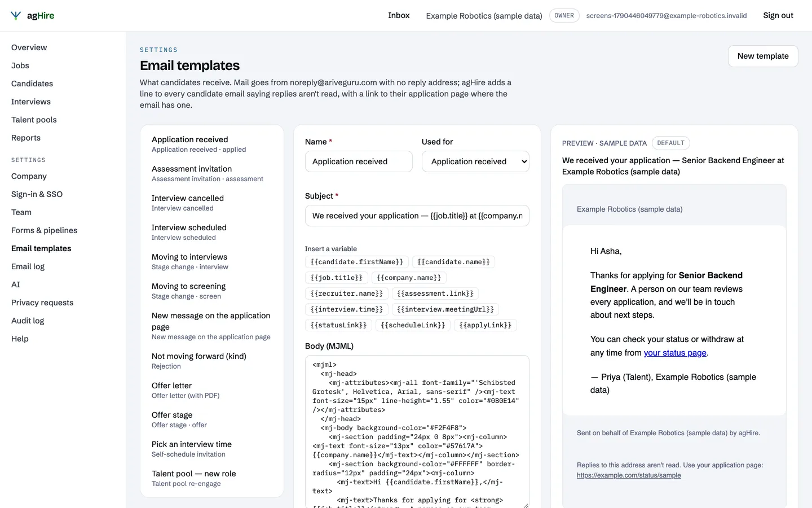Open Company settings

click(x=29, y=176)
